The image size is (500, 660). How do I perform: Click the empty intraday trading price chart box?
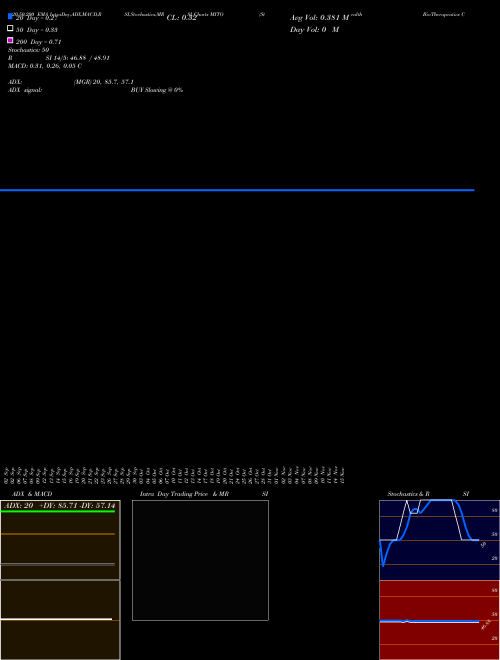200,560
